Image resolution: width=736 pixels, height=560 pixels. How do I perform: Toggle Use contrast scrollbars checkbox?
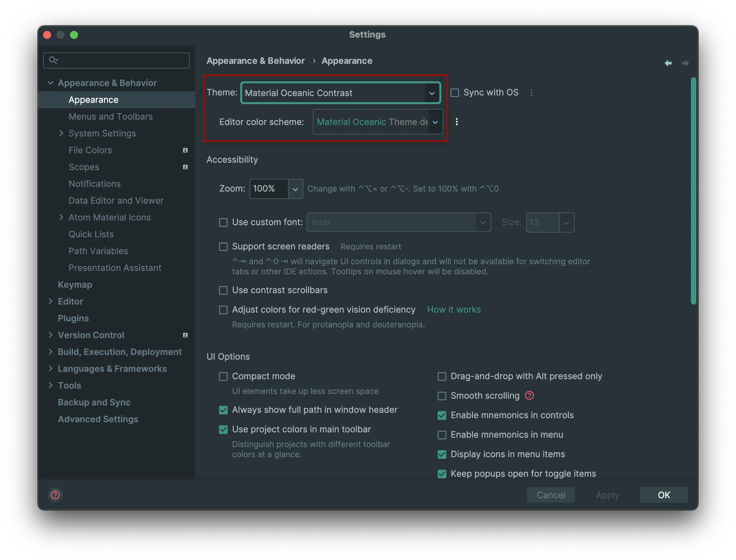click(x=223, y=290)
